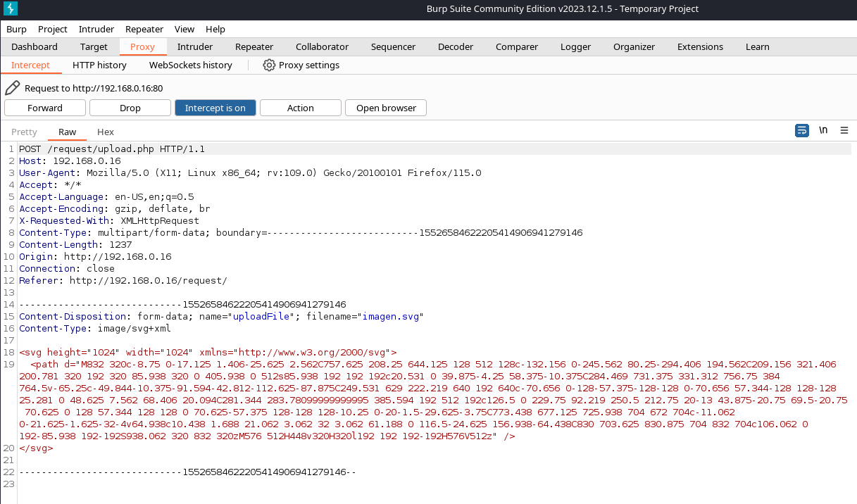Open the Collaborator tab
Screen dimensions: 857x504
(322, 46)
